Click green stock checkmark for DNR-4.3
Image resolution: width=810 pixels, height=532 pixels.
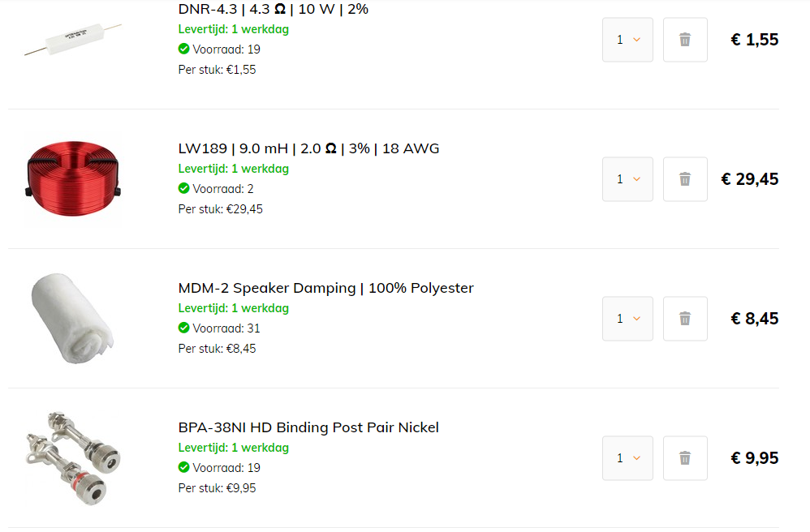[184, 49]
